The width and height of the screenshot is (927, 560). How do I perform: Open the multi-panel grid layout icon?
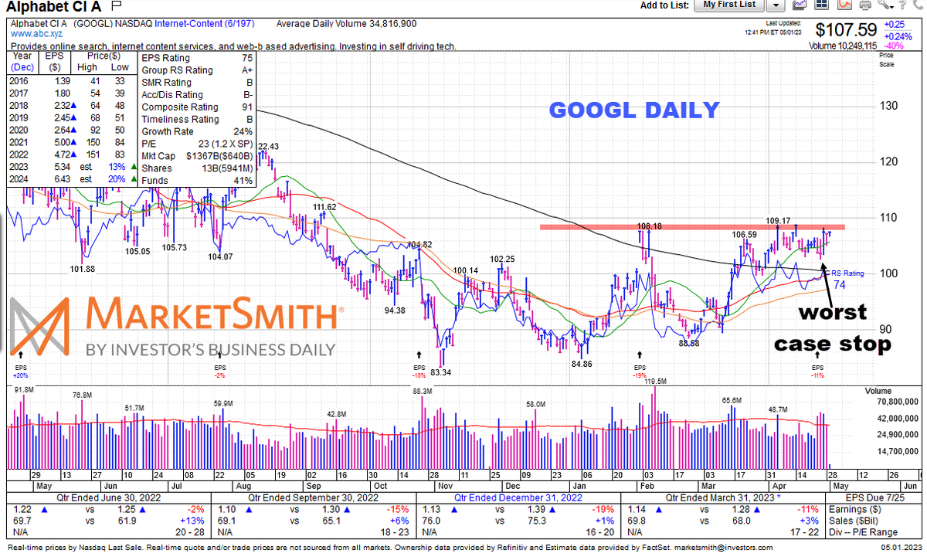[x=821, y=4]
